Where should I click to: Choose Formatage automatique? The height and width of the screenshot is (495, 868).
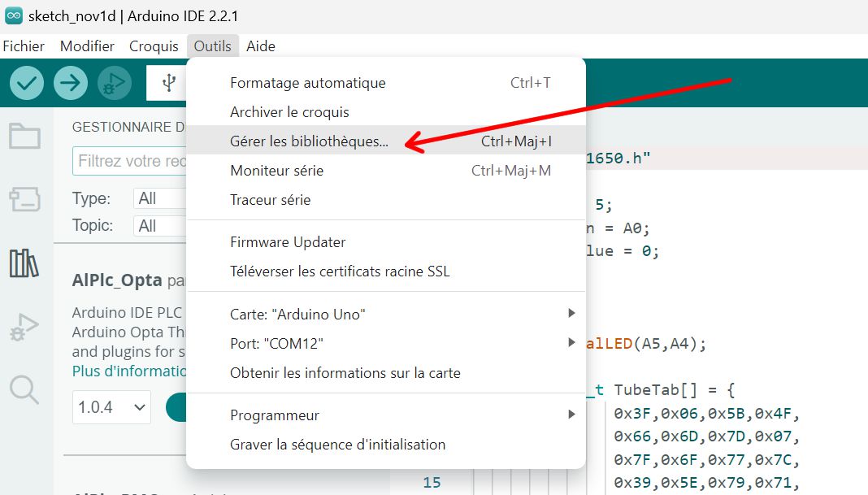coord(386,83)
